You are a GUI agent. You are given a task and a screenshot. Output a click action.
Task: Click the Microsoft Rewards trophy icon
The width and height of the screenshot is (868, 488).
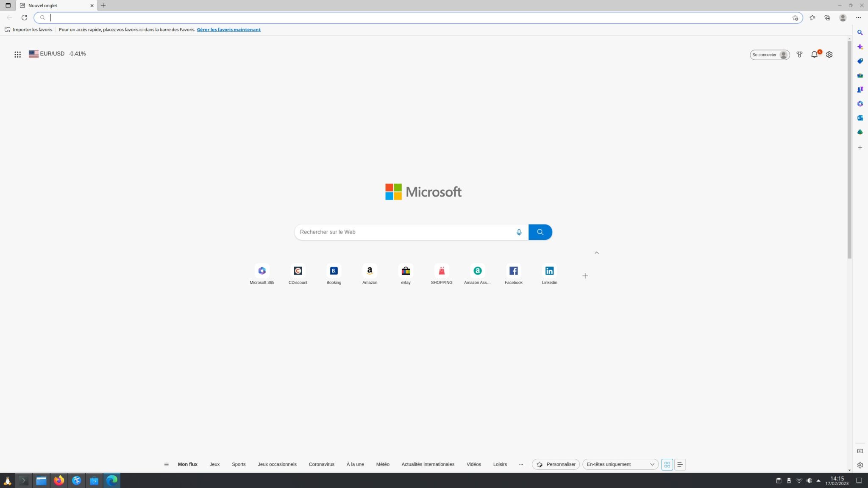tap(799, 54)
